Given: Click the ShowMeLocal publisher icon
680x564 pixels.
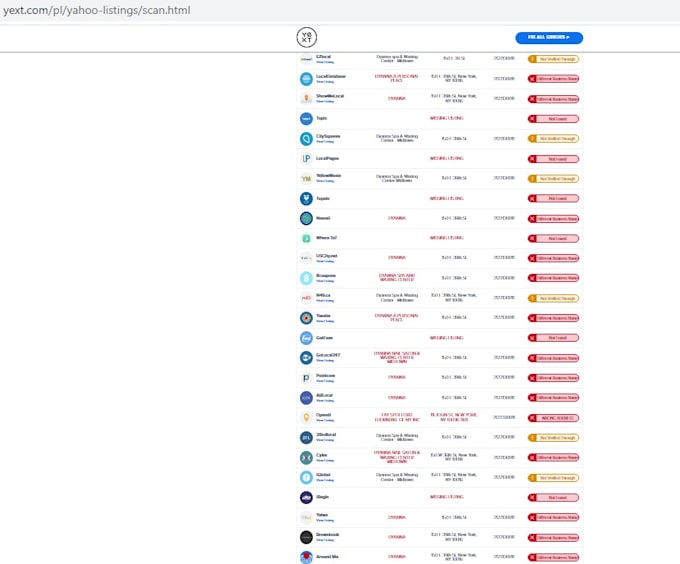Looking at the screenshot, I should 306,99.
